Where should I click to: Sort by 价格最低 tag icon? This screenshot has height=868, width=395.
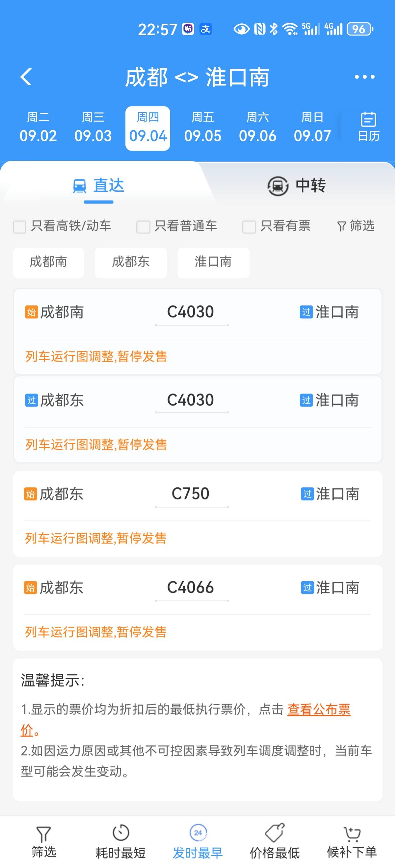tap(274, 833)
